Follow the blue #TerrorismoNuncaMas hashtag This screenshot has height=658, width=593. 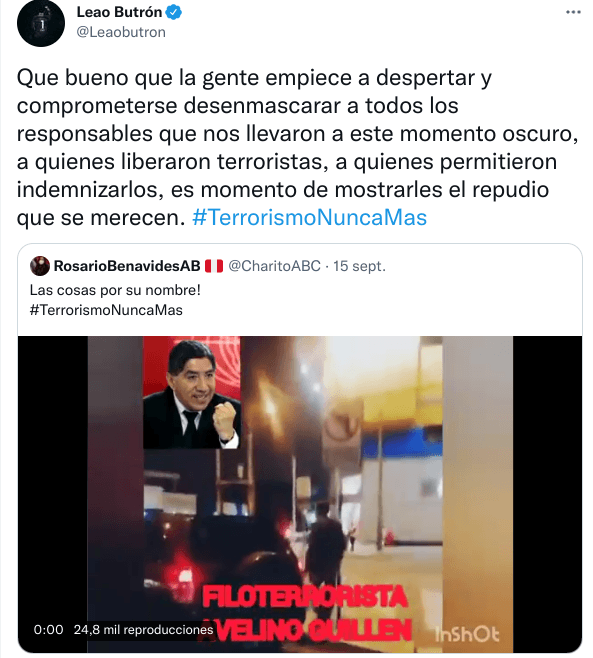[x=309, y=217]
